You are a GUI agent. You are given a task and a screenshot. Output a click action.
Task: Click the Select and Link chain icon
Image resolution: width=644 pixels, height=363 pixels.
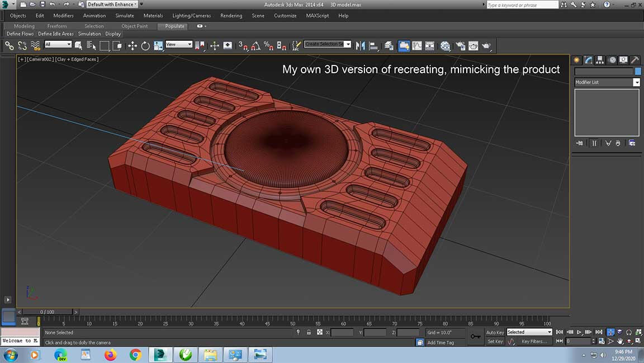click(x=10, y=46)
